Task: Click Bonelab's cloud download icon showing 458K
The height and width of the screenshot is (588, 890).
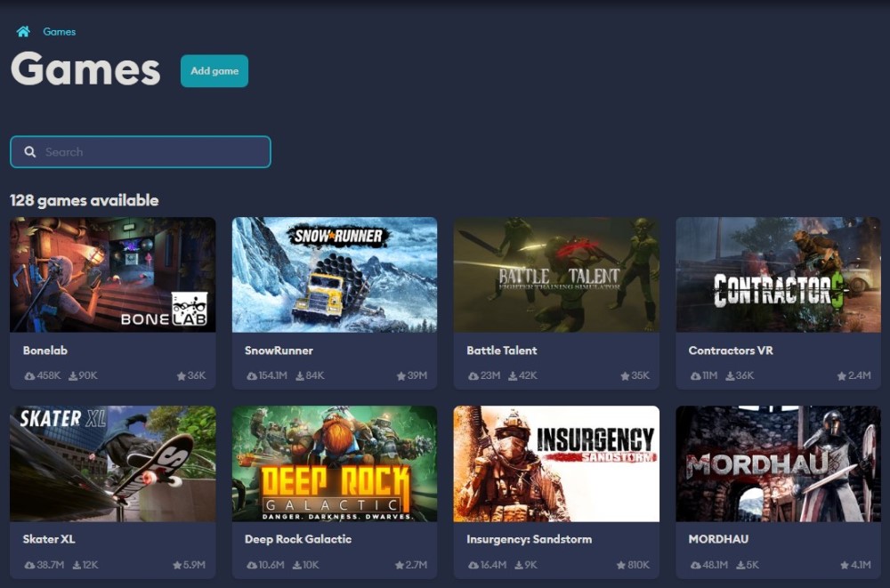Action: (29, 376)
